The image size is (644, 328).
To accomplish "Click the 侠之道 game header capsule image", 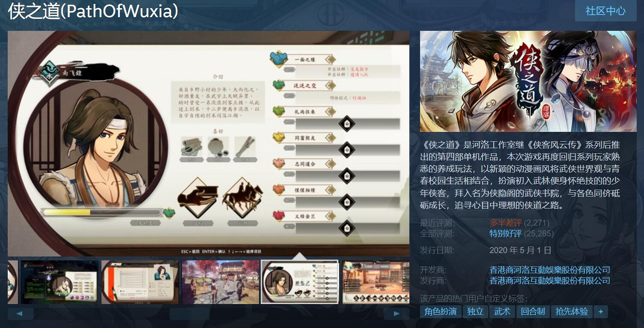I will (528, 81).
